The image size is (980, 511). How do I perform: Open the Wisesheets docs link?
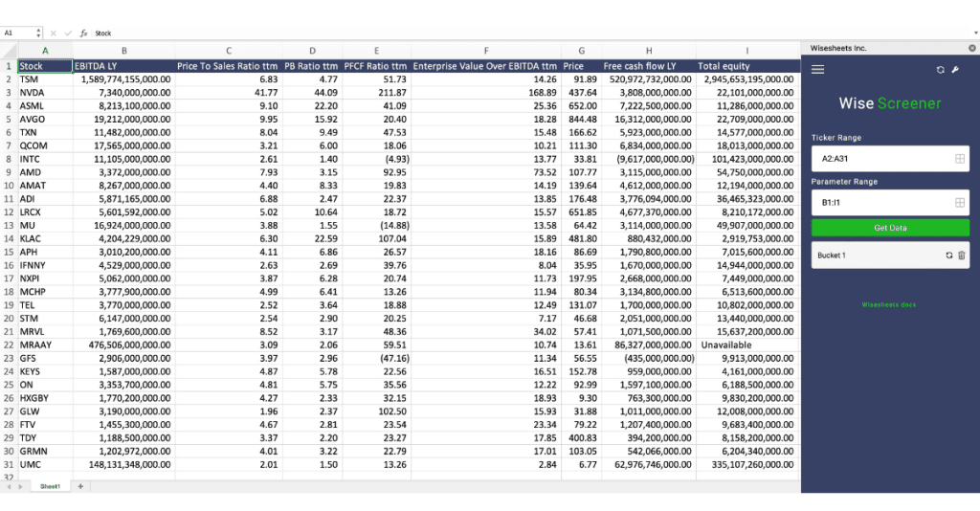(x=889, y=304)
